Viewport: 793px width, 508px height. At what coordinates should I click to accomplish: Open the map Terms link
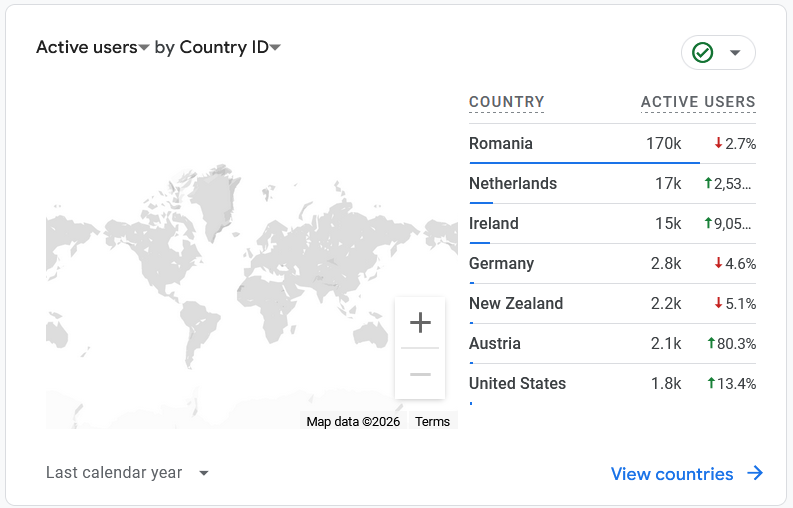coord(432,422)
